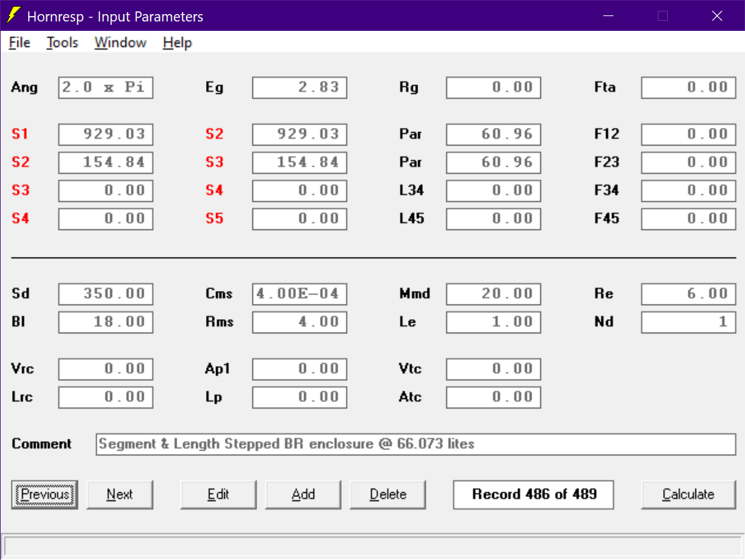Click the first Par label beside 929.03
This screenshot has width=745, height=560.
411,134
